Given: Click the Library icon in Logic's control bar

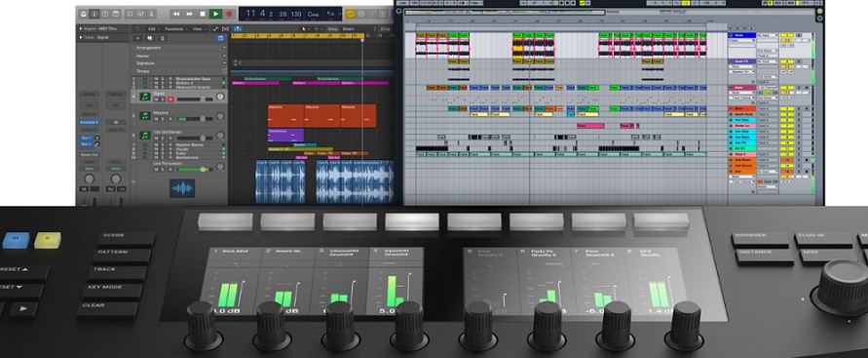Looking at the screenshot, I should 83,14.
